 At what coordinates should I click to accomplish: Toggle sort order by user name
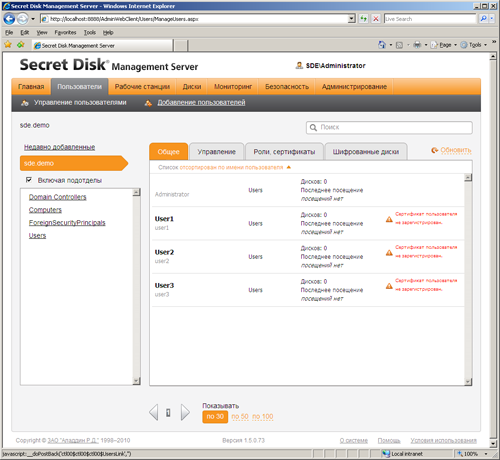[231, 167]
